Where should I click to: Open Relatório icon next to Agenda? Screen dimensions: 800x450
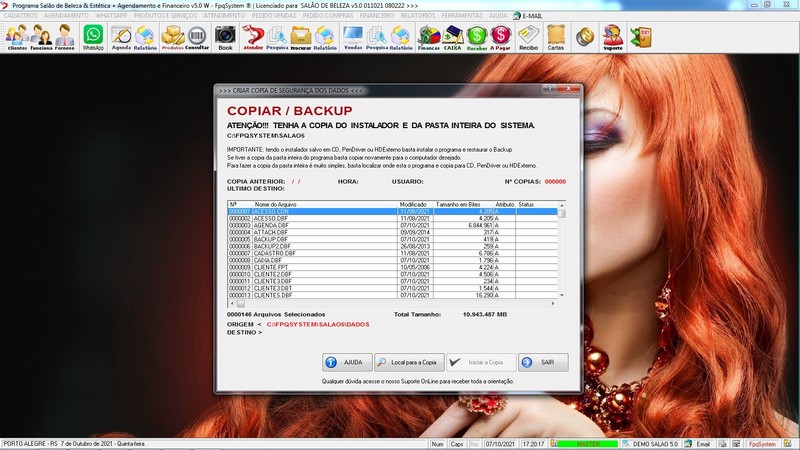[145, 37]
